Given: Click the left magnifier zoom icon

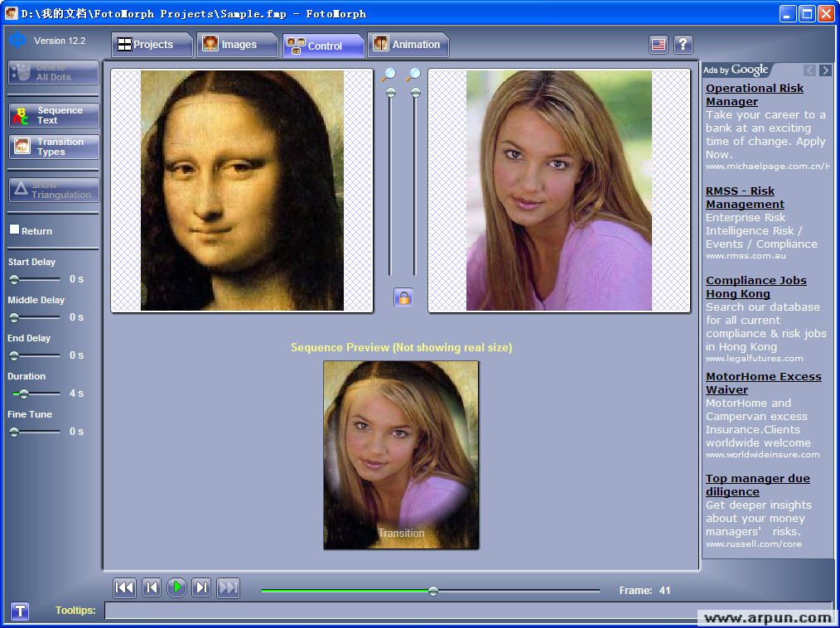Looking at the screenshot, I should point(389,75).
